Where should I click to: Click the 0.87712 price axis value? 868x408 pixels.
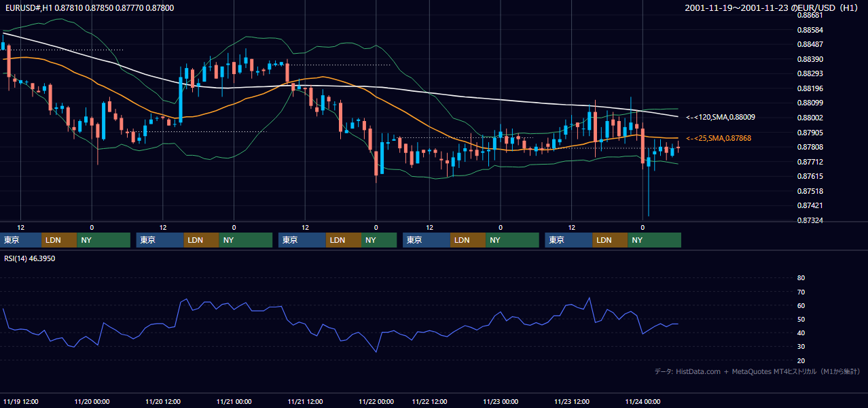pyautogui.click(x=810, y=162)
